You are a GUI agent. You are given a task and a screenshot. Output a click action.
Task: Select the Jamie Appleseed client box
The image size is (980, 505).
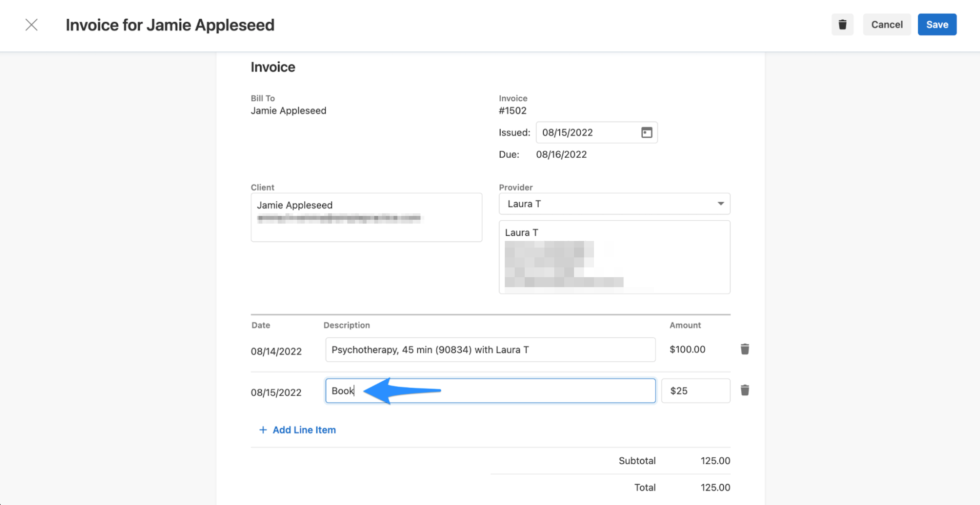click(x=366, y=217)
